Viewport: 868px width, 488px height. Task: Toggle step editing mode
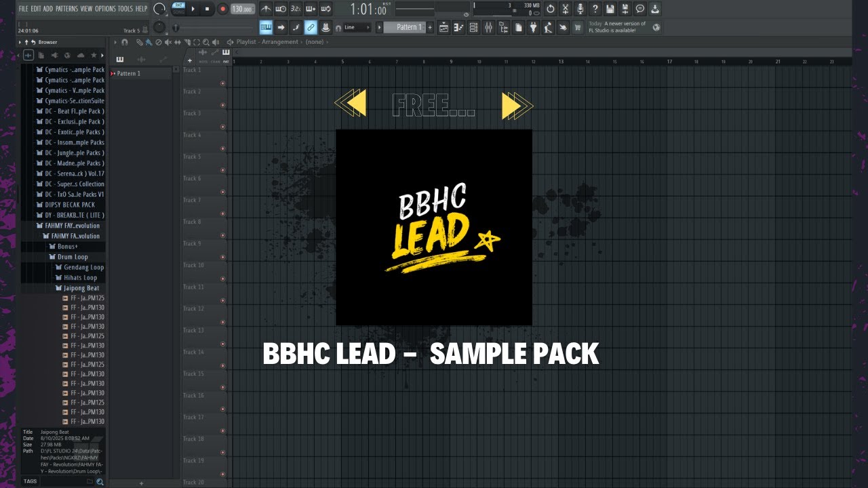tap(296, 27)
